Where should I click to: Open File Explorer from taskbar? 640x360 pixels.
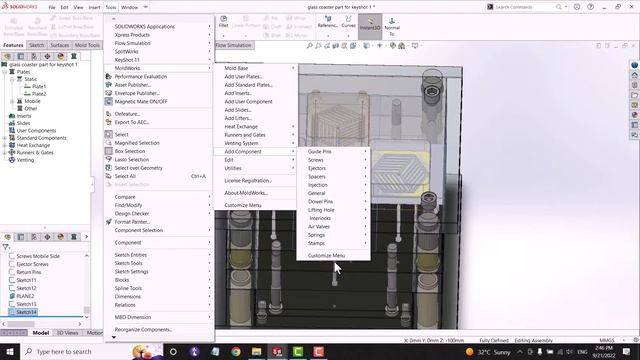256,351
